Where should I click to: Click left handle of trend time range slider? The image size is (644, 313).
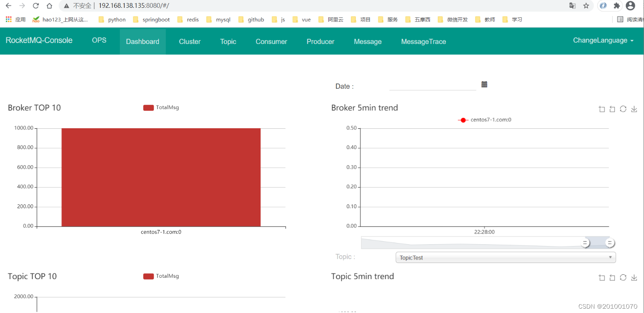pos(585,243)
